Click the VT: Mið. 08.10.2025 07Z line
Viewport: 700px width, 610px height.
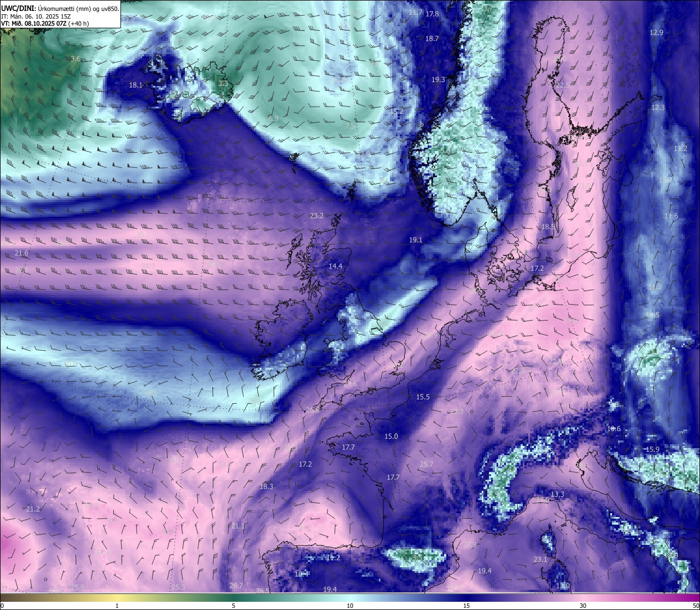[45, 24]
